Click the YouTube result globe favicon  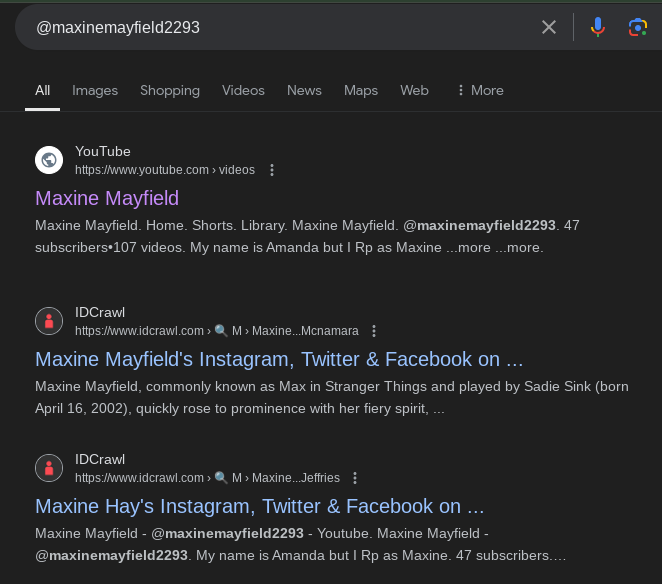(x=49, y=160)
